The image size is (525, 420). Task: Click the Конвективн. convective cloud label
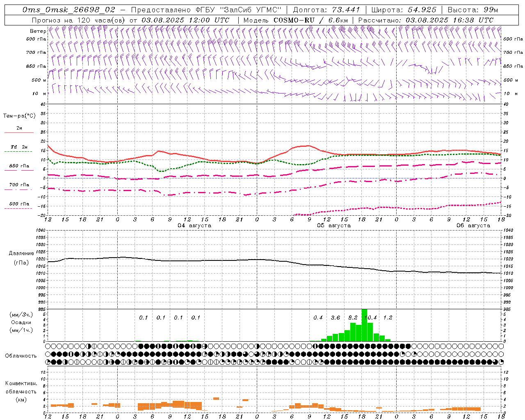(21, 383)
